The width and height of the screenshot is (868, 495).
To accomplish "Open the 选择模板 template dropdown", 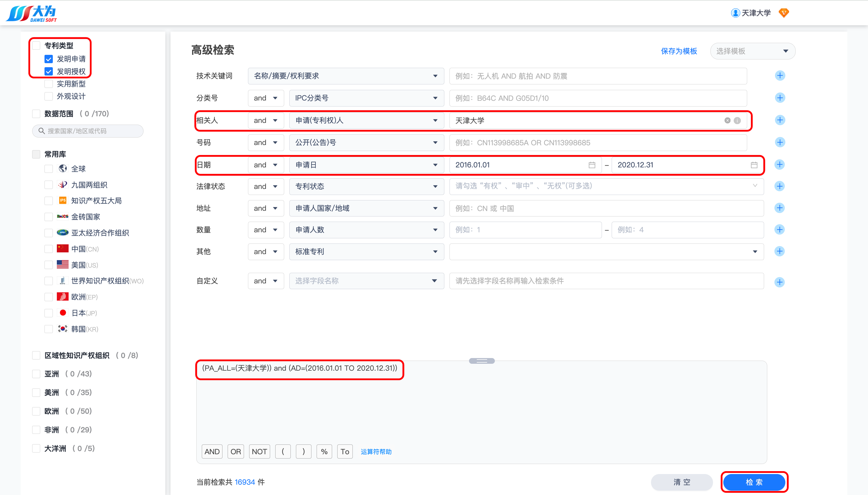I will click(752, 51).
